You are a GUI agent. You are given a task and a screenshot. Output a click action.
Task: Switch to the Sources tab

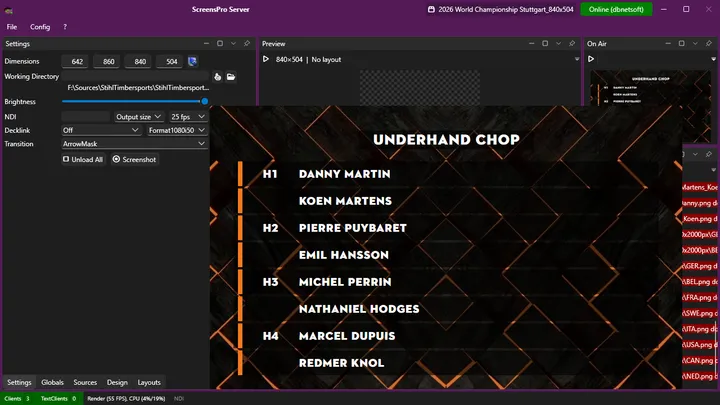coord(85,382)
